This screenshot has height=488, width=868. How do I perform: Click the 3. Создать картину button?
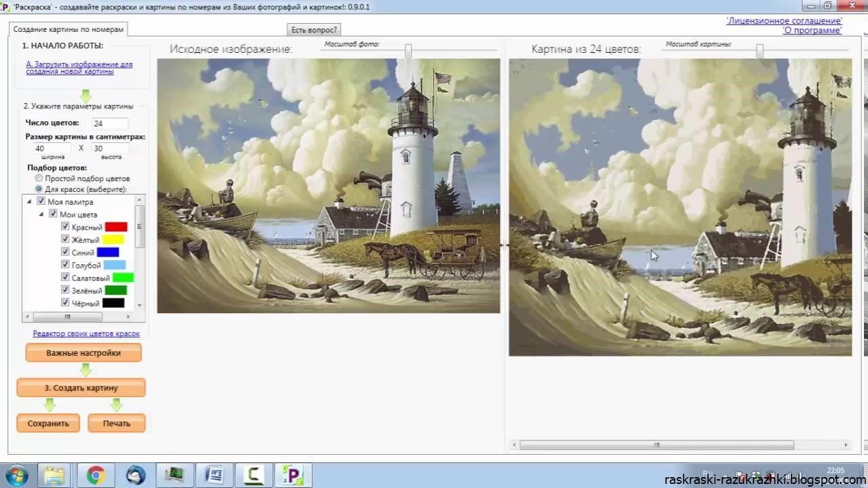coord(81,388)
